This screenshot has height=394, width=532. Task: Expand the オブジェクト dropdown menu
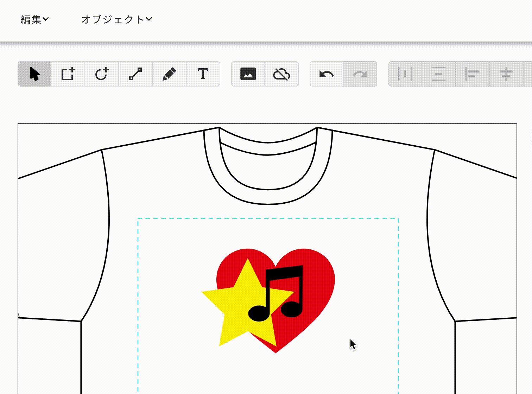116,20
